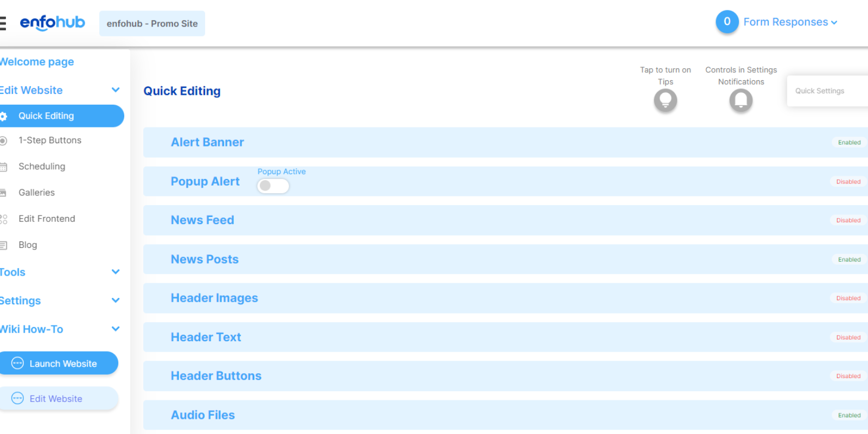Expand the Header Images panel
The image size is (868, 434).
506,298
